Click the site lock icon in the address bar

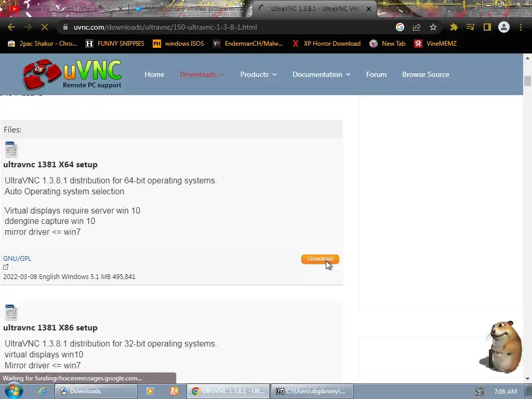tap(65, 27)
